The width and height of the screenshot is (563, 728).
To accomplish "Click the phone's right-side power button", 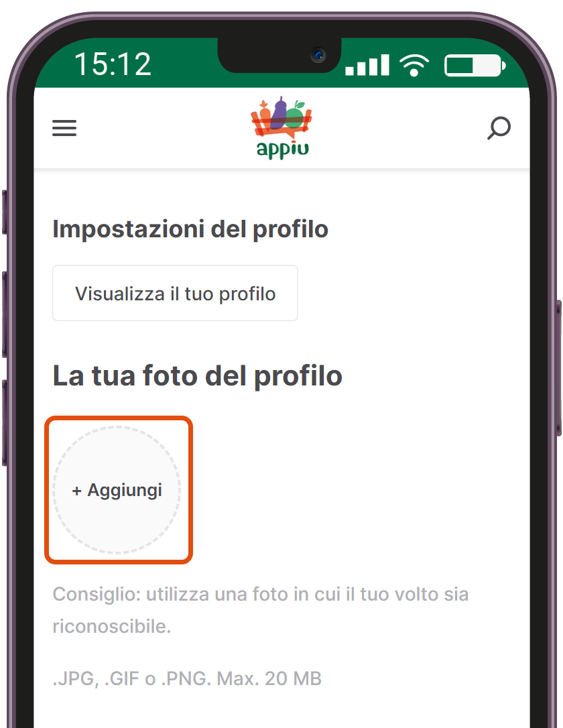I will tap(559, 368).
